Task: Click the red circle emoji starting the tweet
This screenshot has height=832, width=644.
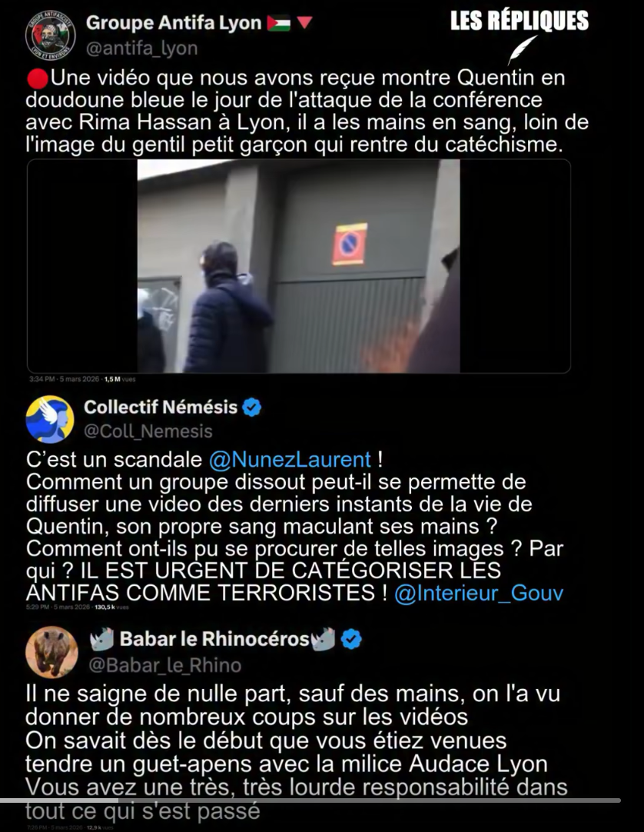Action: [x=38, y=79]
